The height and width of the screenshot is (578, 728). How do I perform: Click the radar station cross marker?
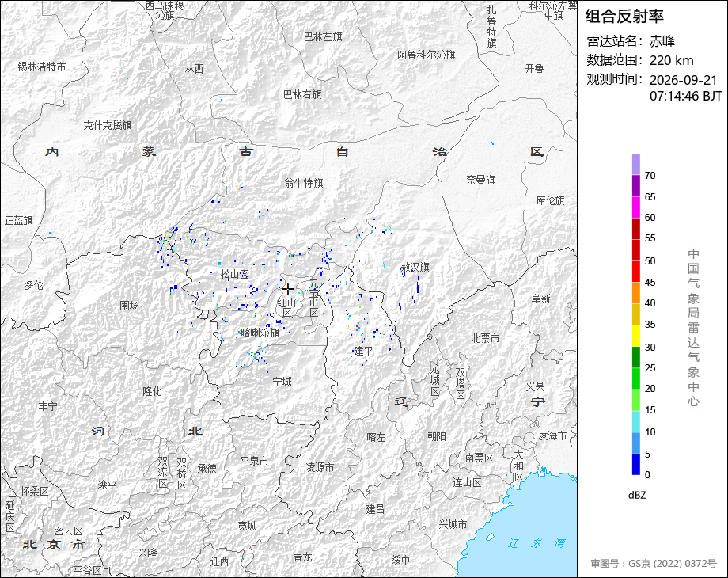click(x=287, y=290)
